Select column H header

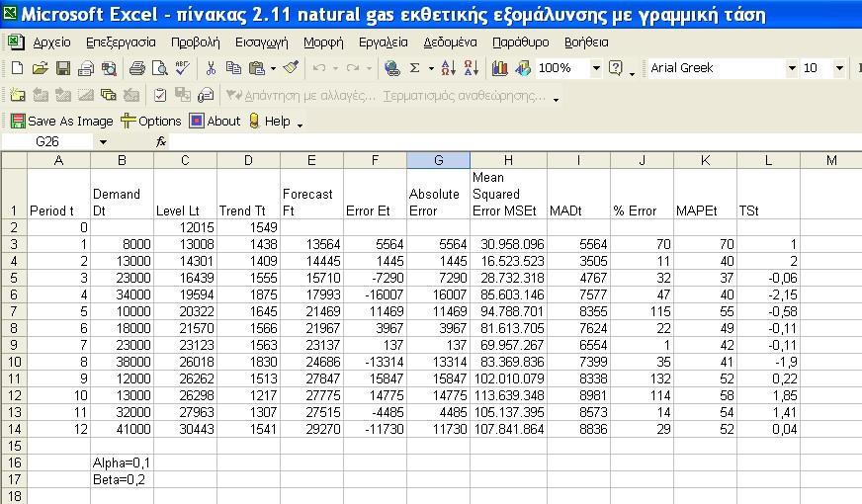(x=508, y=160)
